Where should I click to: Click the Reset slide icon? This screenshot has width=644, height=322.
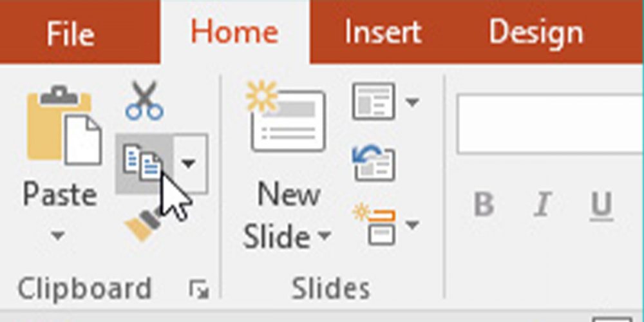(374, 164)
